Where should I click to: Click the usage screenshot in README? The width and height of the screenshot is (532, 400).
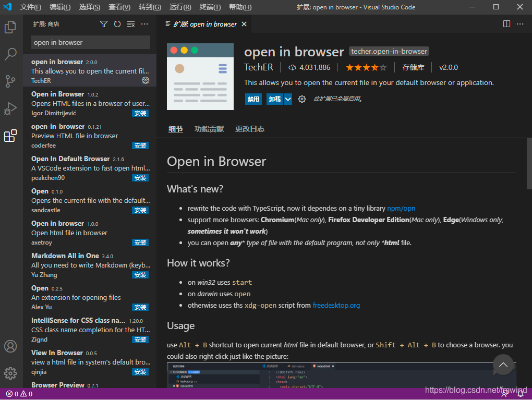point(341,375)
